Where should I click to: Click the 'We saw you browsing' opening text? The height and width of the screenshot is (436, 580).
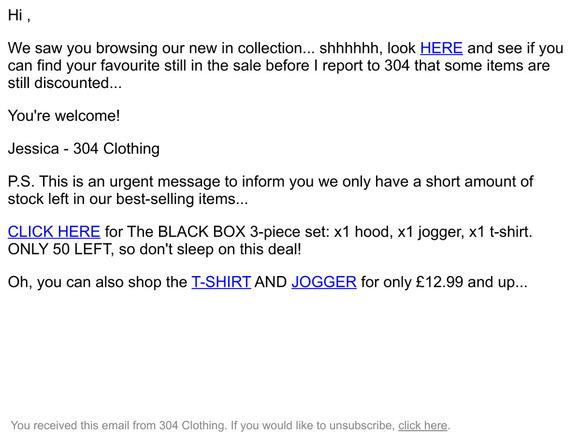click(x=82, y=48)
